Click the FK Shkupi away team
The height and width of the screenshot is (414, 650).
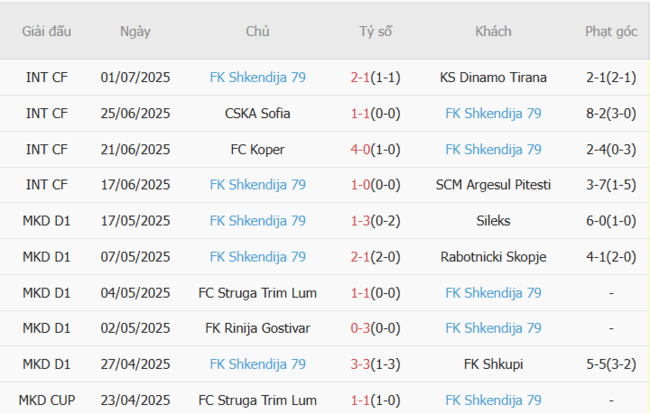pos(493,365)
